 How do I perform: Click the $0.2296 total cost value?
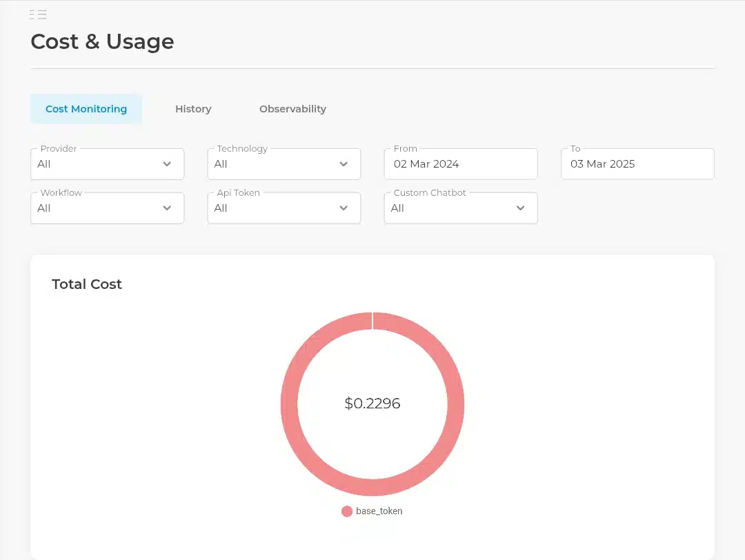(372, 403)
